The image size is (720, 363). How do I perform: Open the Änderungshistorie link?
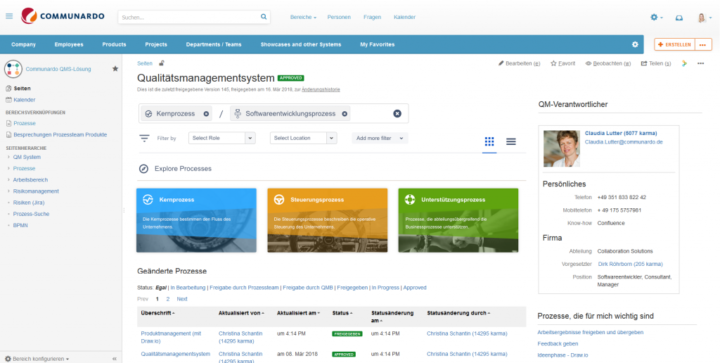point(321,90)
